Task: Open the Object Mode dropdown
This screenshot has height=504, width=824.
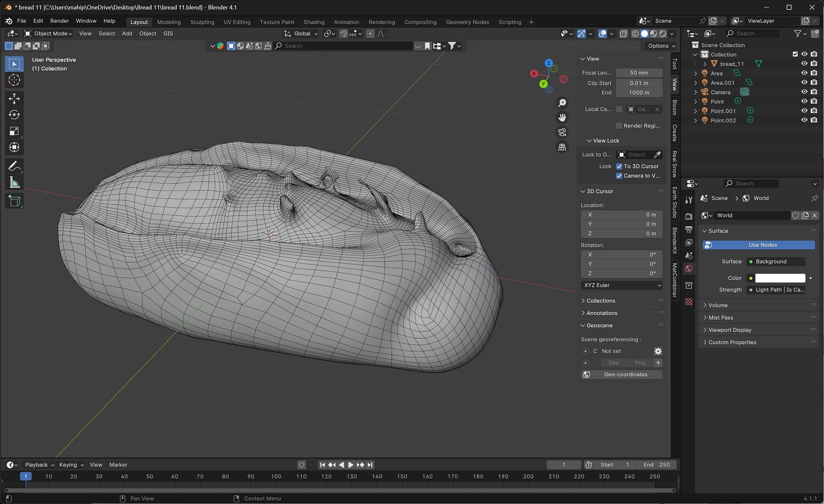Action: [48, 33]
